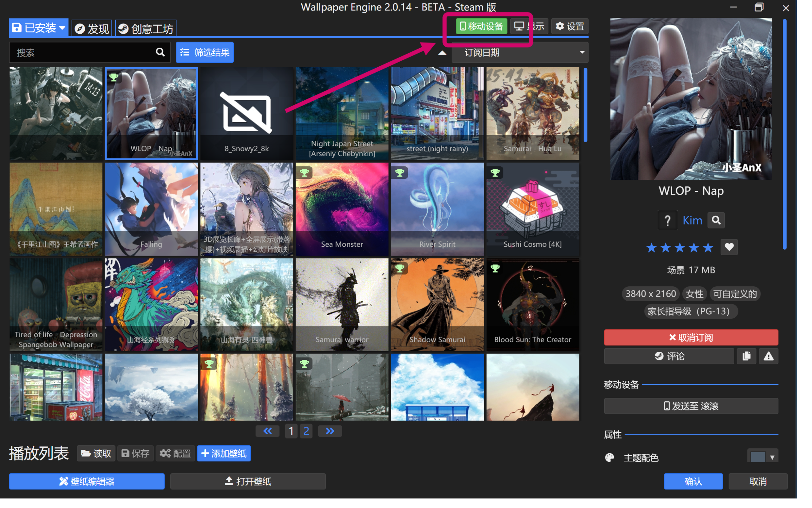Click the ascending sort arrow icon

(x=442, y=53)
